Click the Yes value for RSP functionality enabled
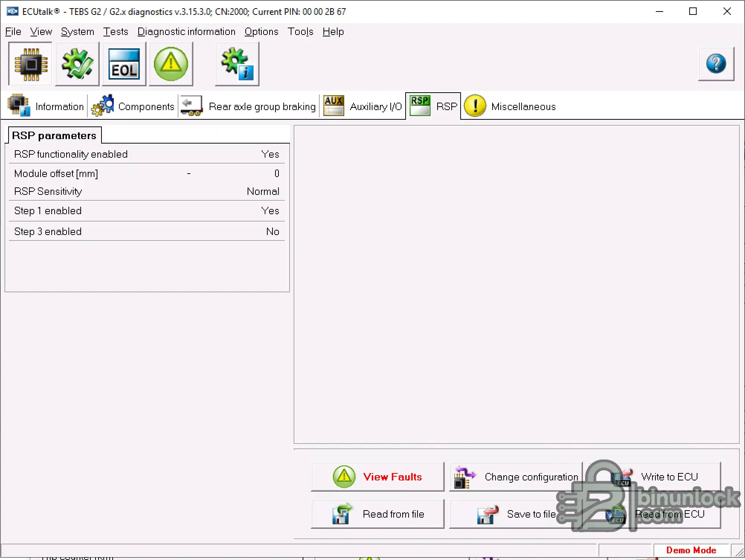745x560 pixels. point(270,154)
